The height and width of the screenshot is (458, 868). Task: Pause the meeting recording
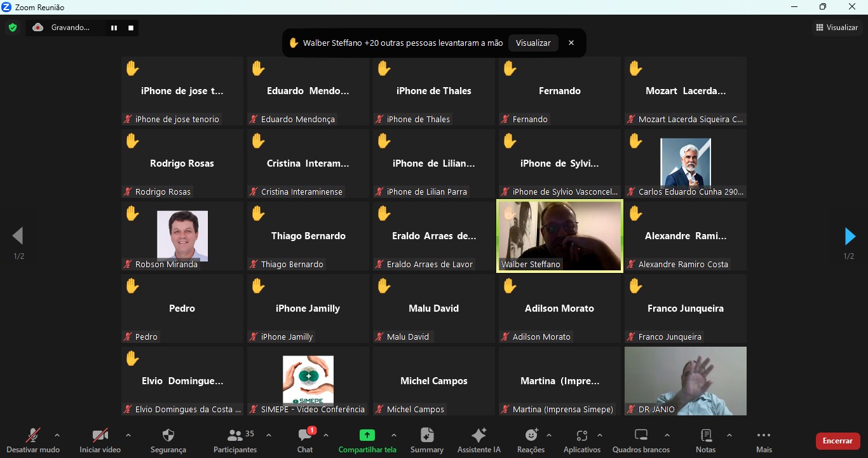pyautogui.click(x=114, y=28)
